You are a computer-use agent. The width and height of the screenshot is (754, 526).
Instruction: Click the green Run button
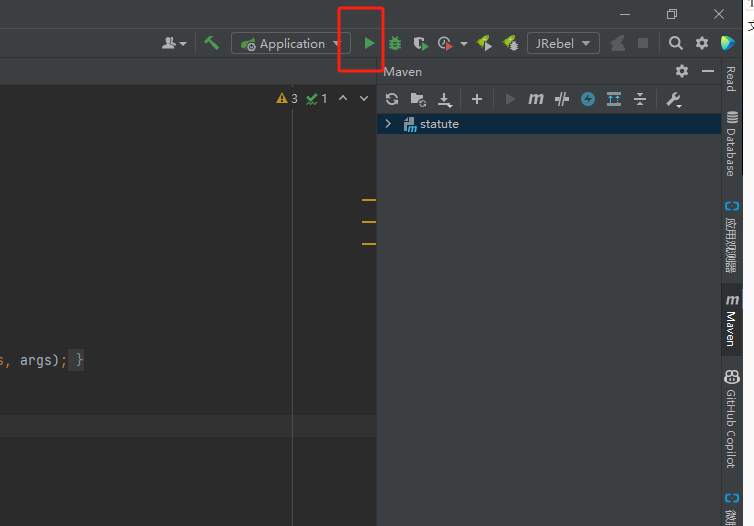click(369, 44)
